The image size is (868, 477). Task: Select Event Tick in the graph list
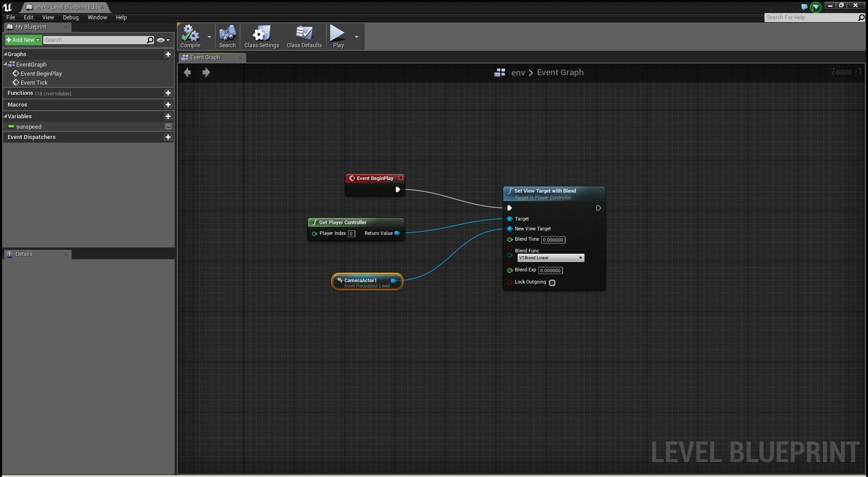pos(34,83)
